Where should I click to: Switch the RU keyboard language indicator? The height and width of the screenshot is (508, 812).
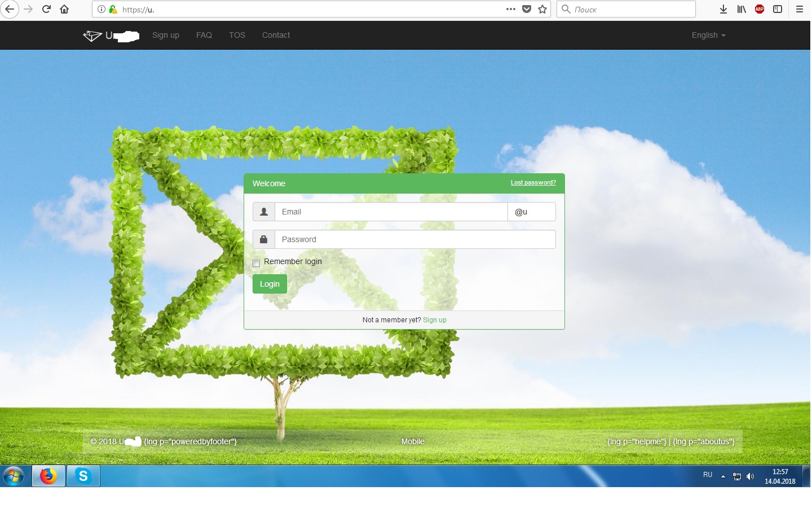pos(708,475)
